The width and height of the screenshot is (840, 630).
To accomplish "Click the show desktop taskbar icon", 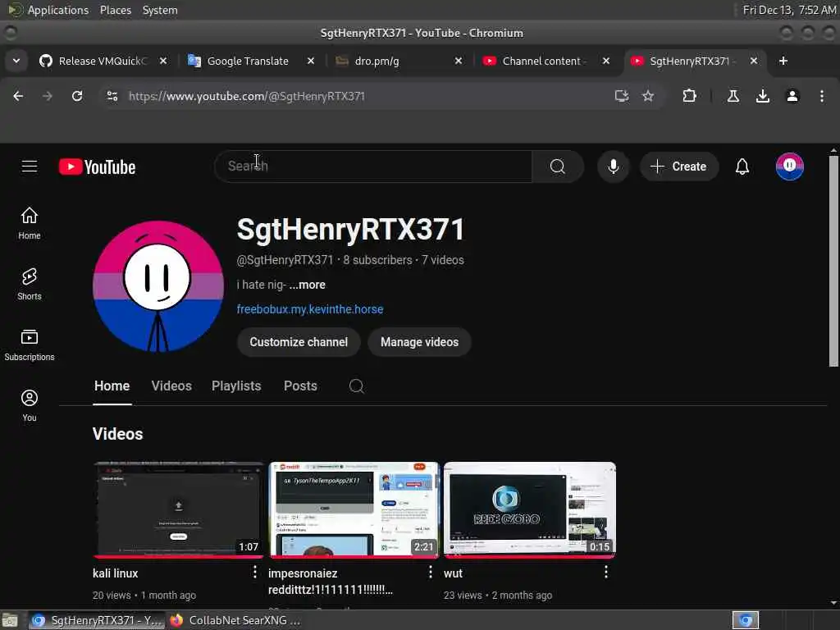I will click(x=10, y=621).
